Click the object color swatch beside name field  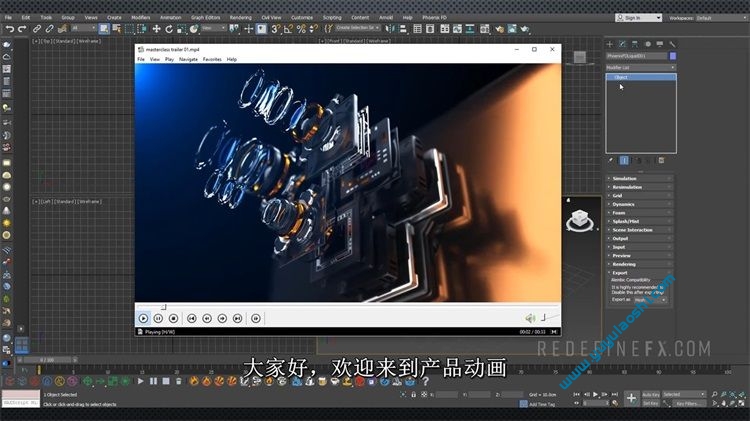click(673, 56)
